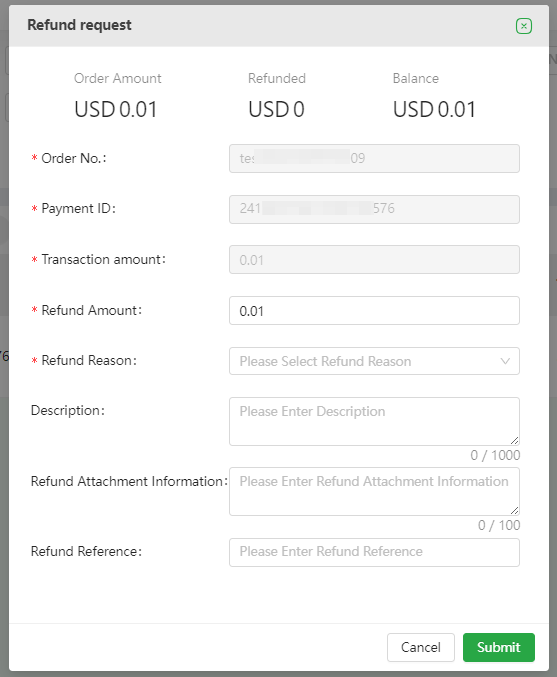Click the disabled Order No. field

tap(374, 158)
